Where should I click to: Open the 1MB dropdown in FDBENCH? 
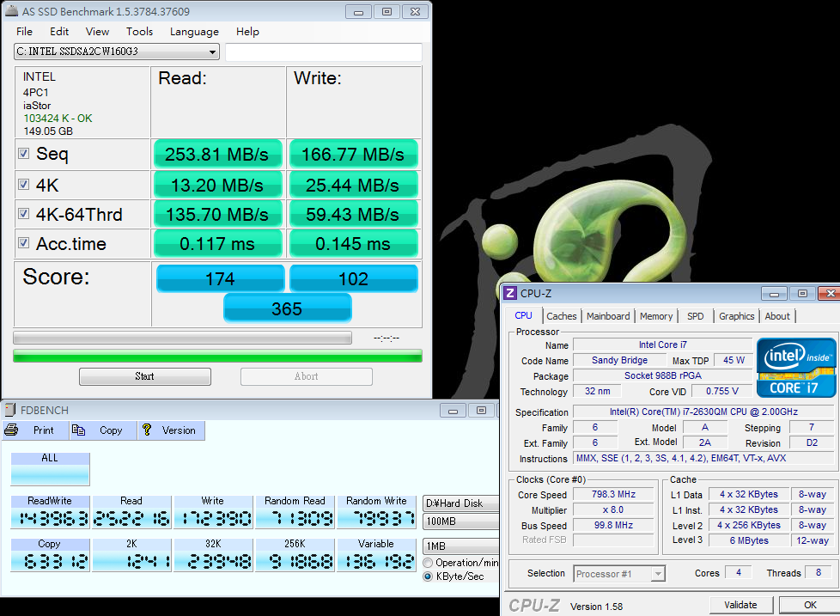tap(460, 546)
